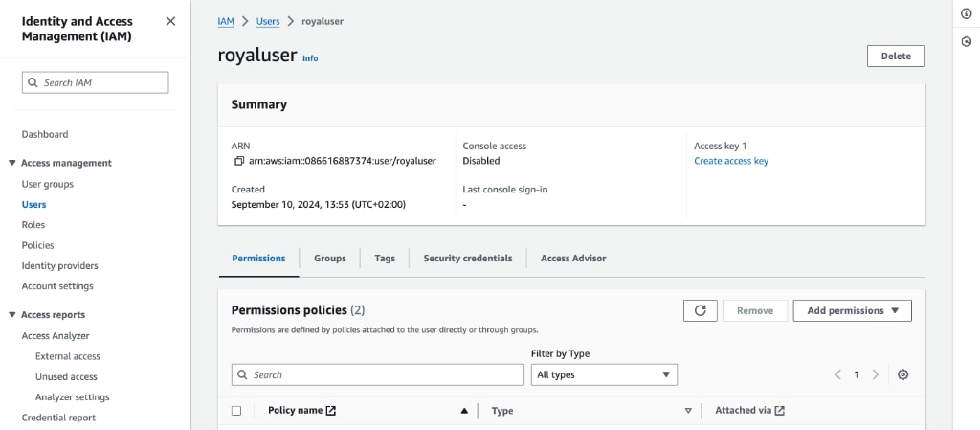Open Access Analyzer in the sidebar
The width and height of the screenshot is (980, 430).
click(x=56, y=336)
